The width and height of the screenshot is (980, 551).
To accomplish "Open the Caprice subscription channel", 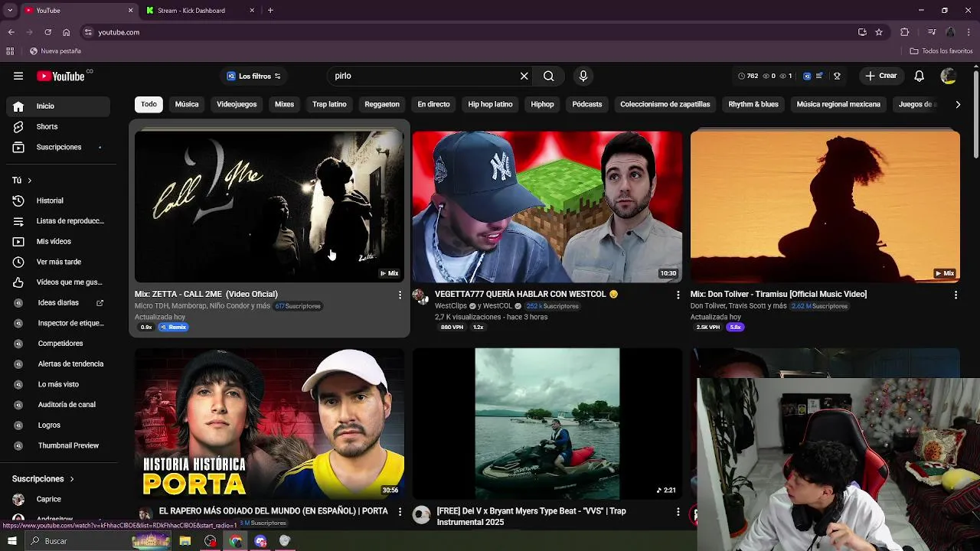I will (x=58, y=499).
